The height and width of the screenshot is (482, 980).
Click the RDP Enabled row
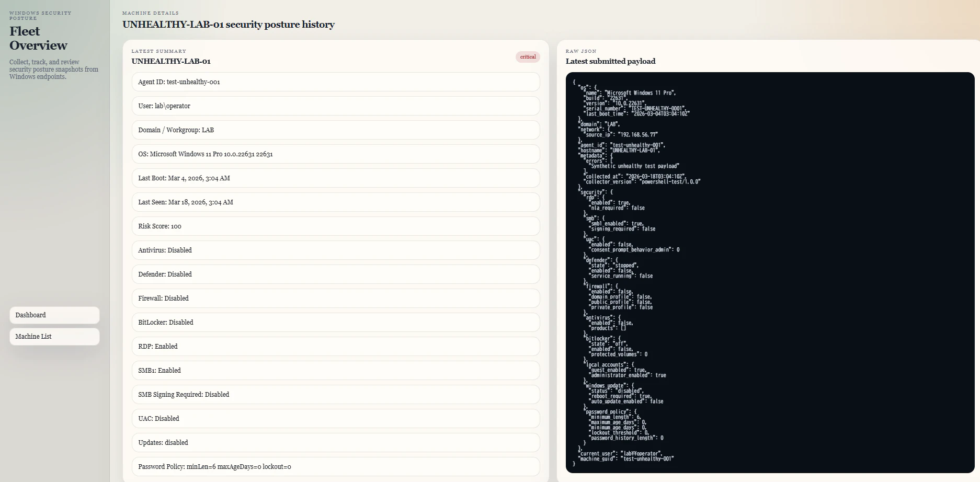pos(336,347)
